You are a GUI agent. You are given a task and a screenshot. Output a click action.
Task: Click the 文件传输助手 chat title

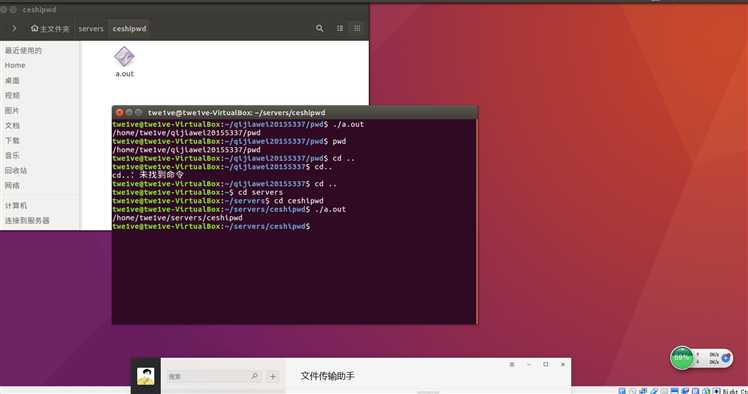327,376
